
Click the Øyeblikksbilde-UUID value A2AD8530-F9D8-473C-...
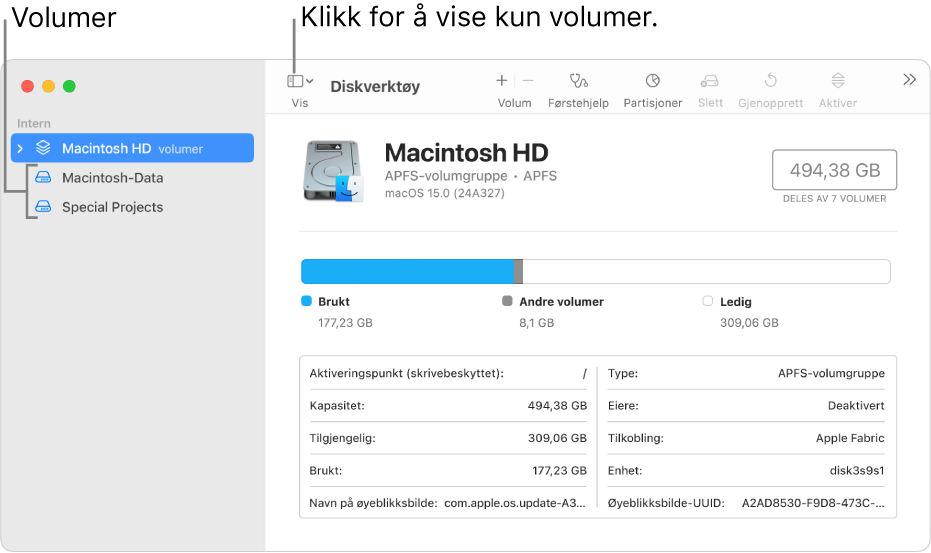coord(813,503)
